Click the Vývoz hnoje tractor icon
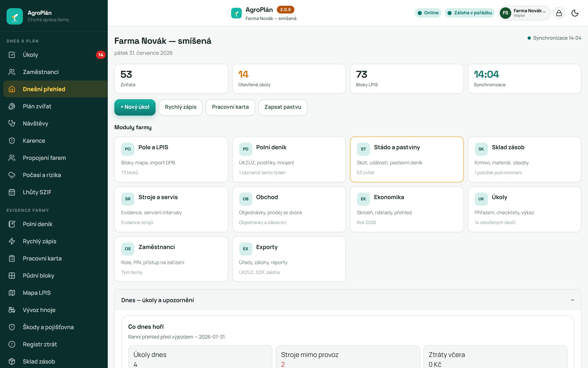Viewport: 588px width, 368px height. pos(12,310)
